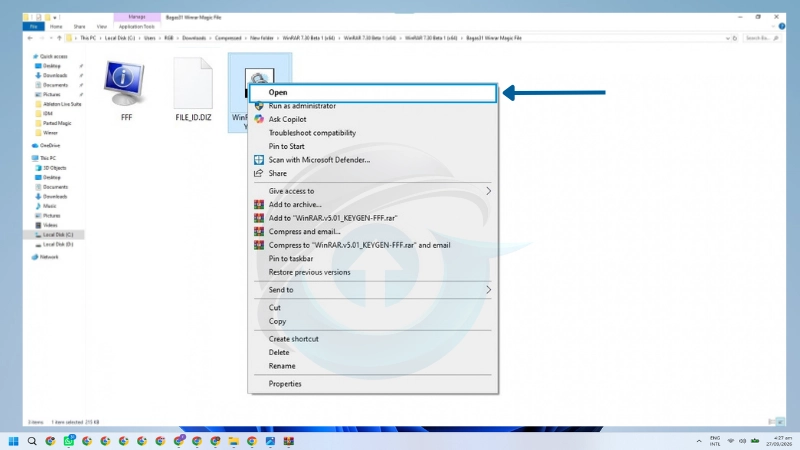Open the Application Tools tab
The height and width of the screenshot is (450, 800).
137,27
